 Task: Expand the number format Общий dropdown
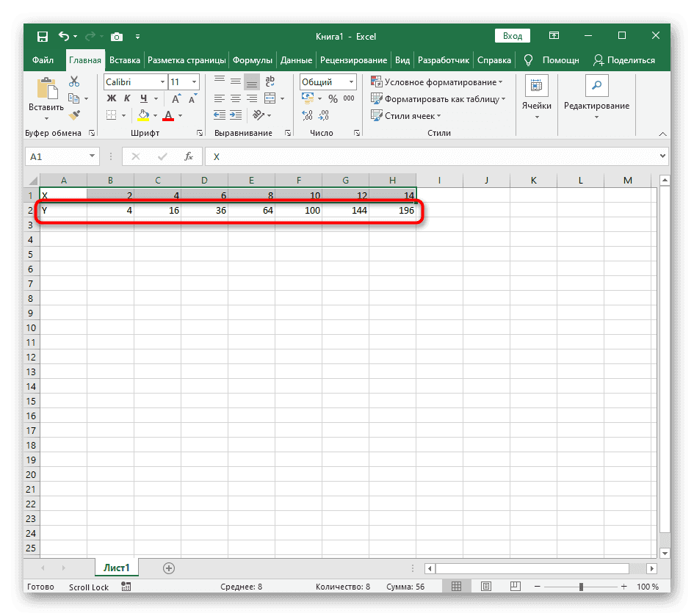point(351,81)
